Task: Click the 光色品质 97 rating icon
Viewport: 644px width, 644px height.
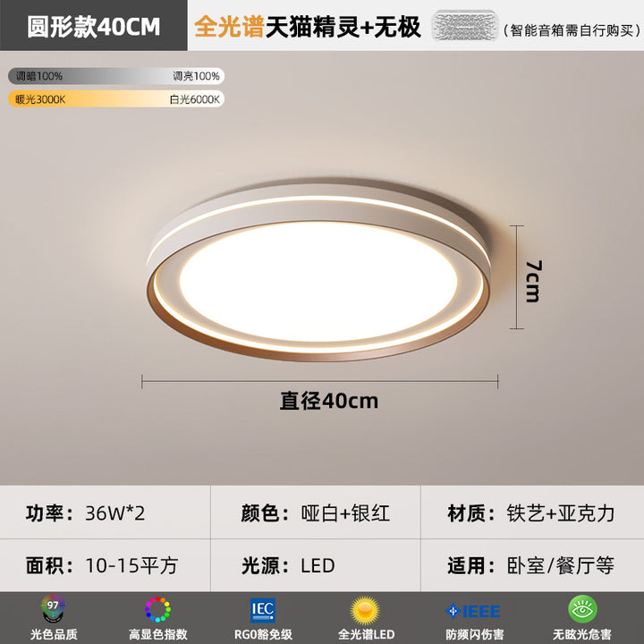Action: pos(53,608)
